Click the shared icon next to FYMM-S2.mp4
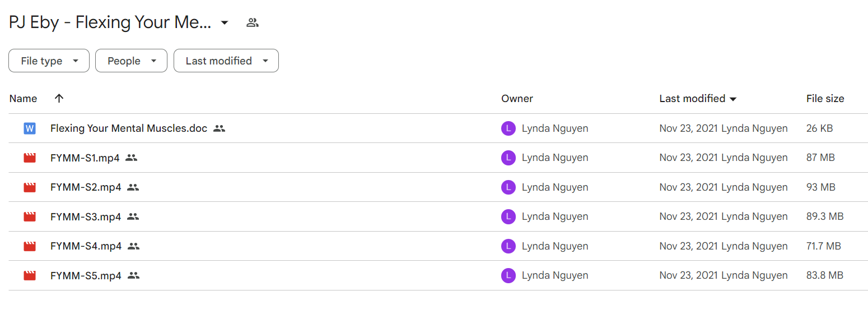Viewport: 868px width, 332px height. tap(133, 187)
